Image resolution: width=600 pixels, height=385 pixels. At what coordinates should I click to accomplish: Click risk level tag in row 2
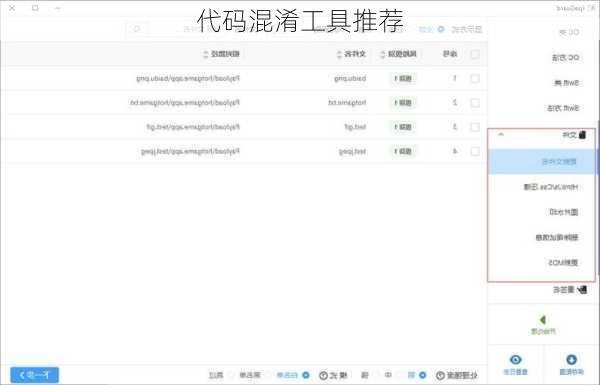(403, 103)
